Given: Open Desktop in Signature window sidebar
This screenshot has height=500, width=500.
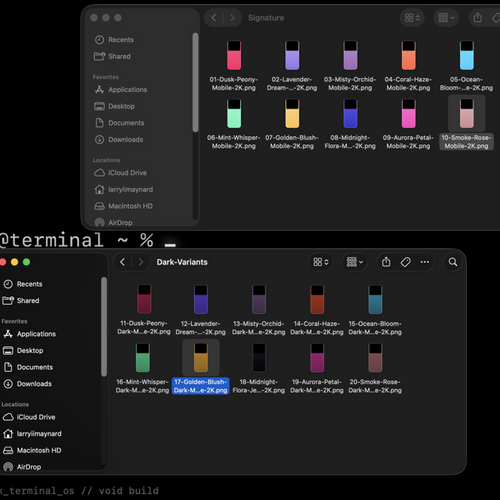Looking at the screenshot, I should click(x=114, y=106).
